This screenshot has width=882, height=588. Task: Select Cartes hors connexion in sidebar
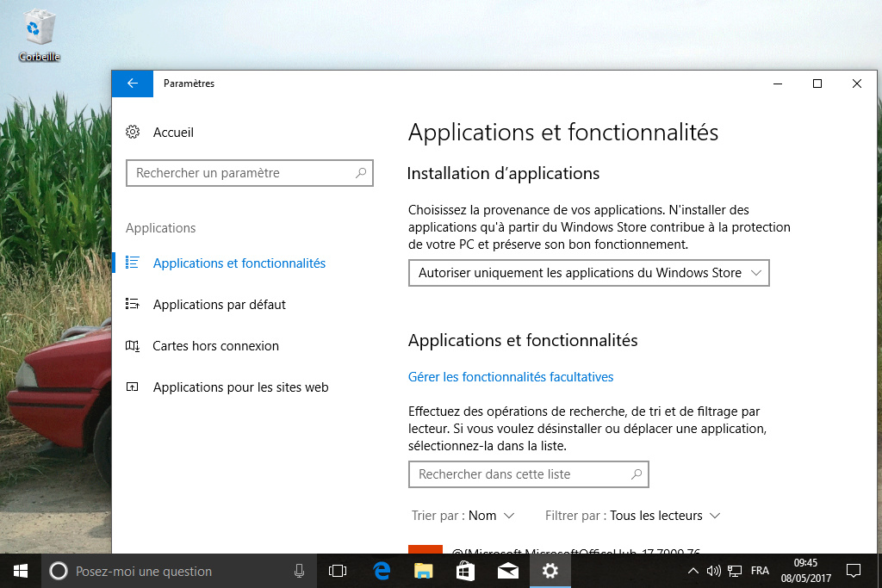(x=215, y=346)
